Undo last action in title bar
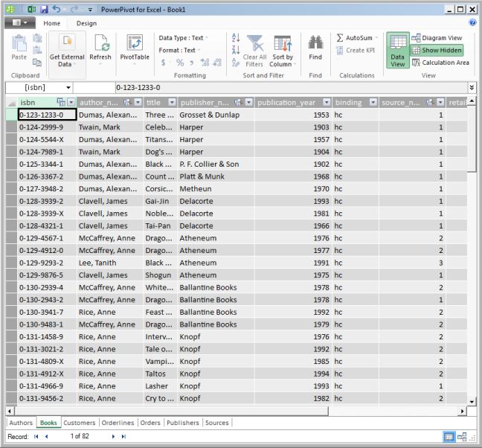482x448 pixels. pos(57,9)
